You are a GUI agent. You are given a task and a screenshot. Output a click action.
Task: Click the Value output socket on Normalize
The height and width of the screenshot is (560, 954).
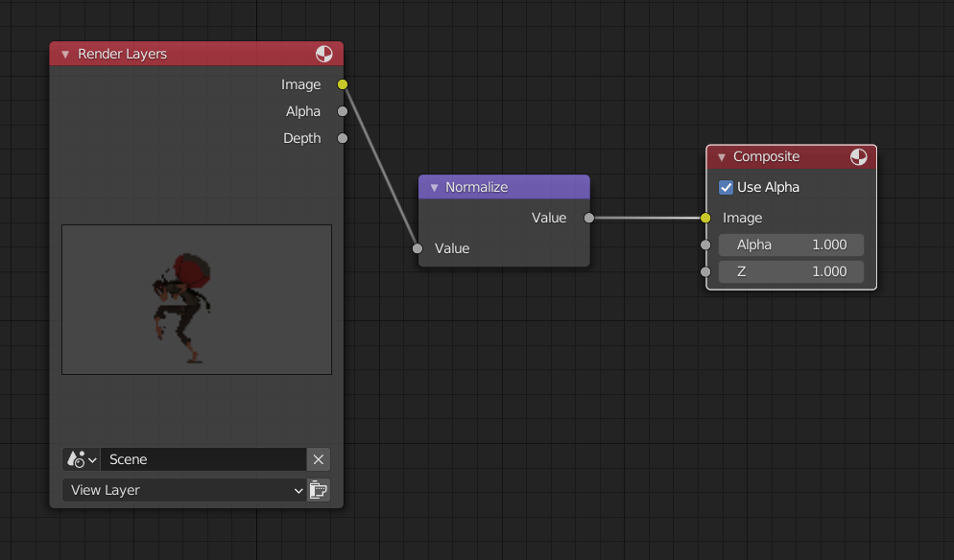589,218
